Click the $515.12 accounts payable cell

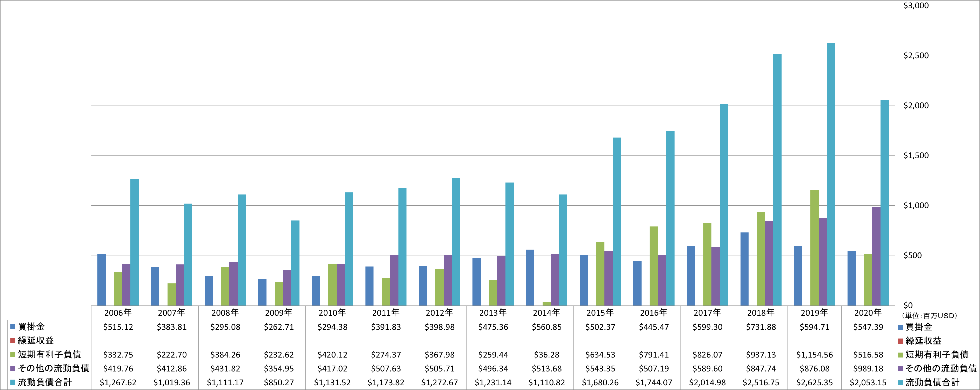click(118, 327)
